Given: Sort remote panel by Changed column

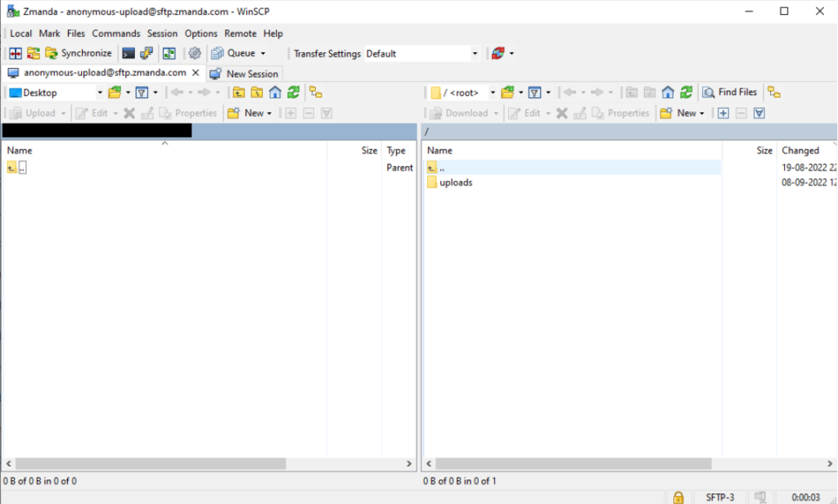Looking at the screenshot, I should coord(806,151).
